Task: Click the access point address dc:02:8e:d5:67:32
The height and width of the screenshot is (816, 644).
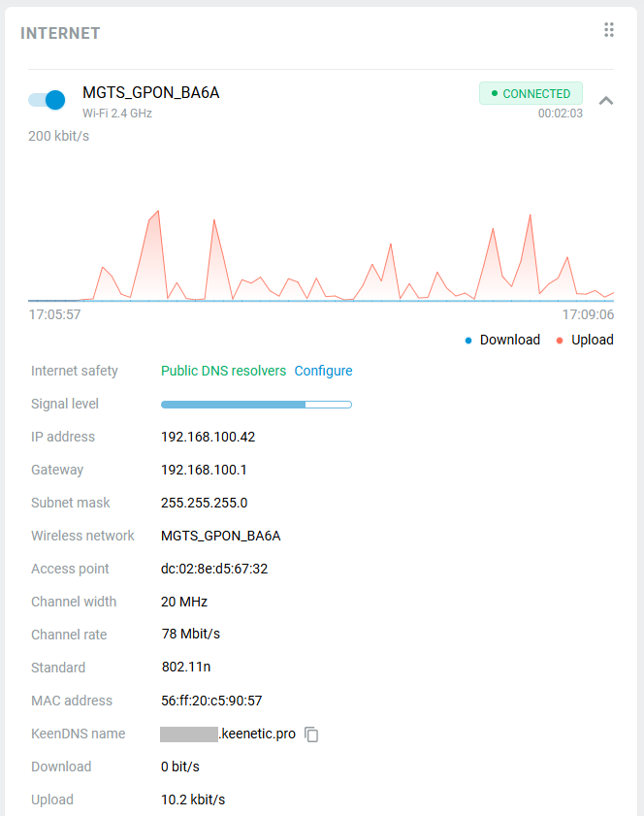Action: 213,569
